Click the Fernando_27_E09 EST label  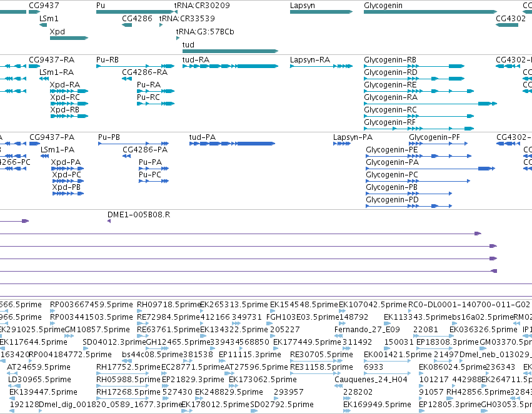pos(367,330)
